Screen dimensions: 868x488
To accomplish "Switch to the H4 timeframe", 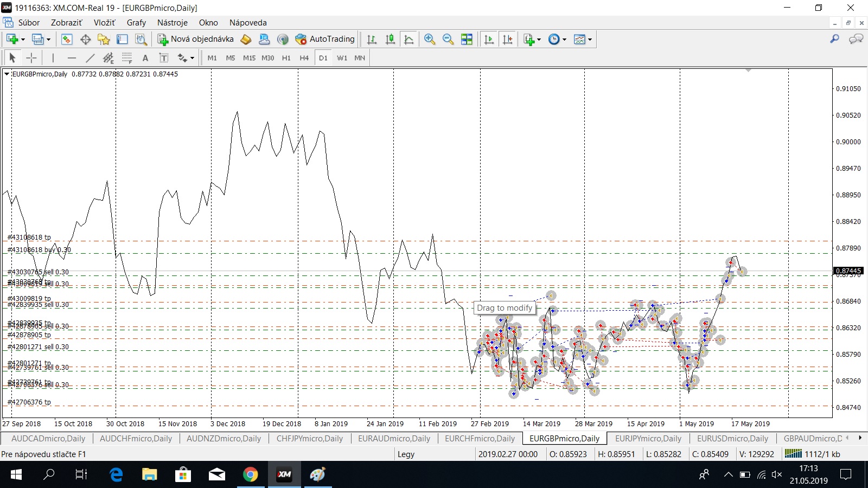I will coord(304,58).
